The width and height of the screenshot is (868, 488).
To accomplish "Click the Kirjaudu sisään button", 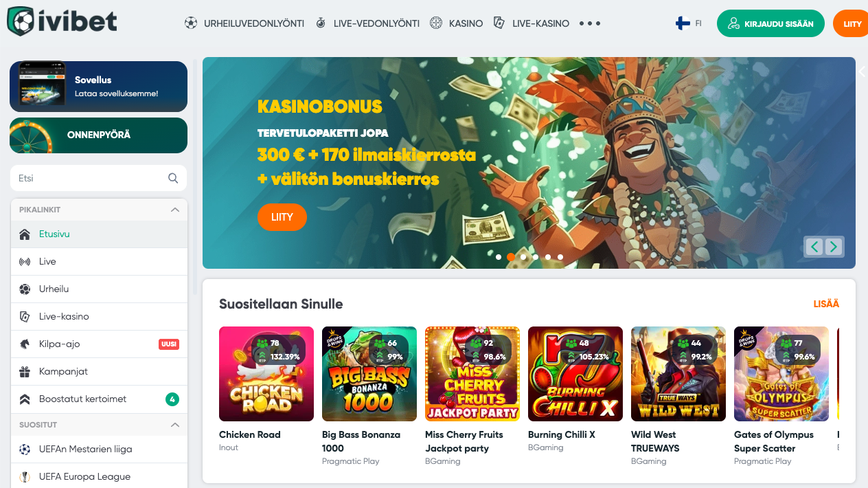I will [x=770, y=23].
